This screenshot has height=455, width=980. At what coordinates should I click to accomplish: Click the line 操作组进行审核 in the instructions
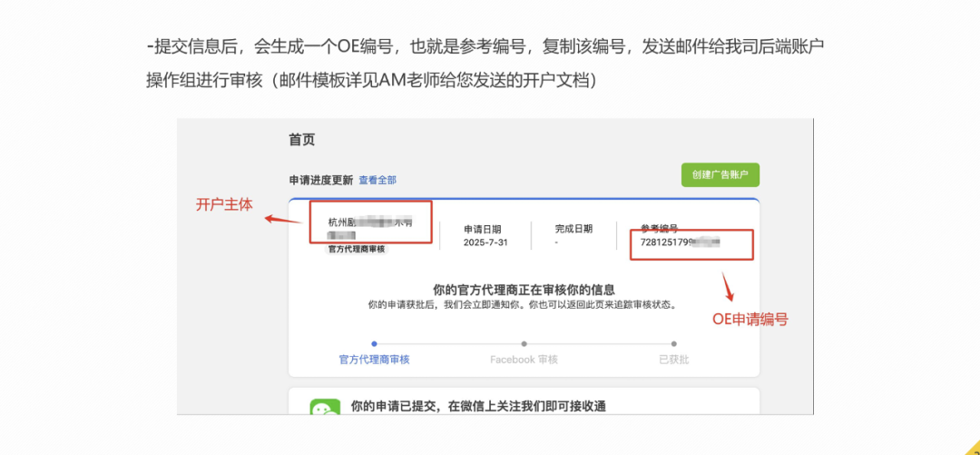coord(372,80)
